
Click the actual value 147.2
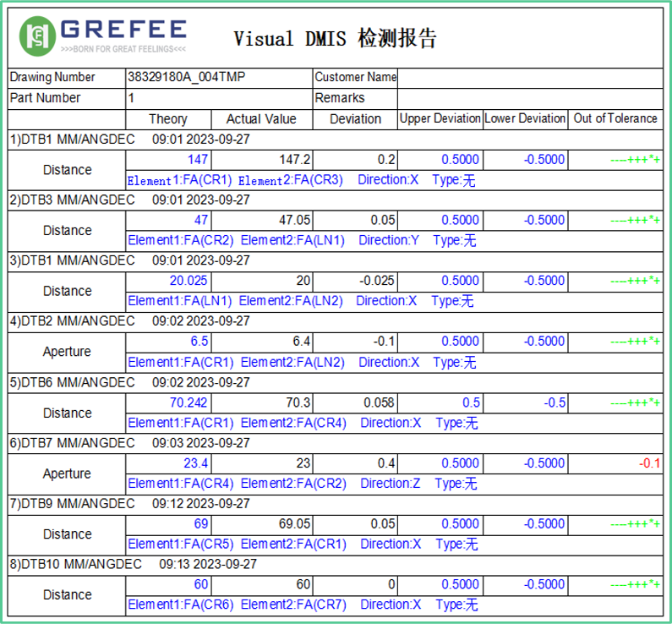(295, 160)
